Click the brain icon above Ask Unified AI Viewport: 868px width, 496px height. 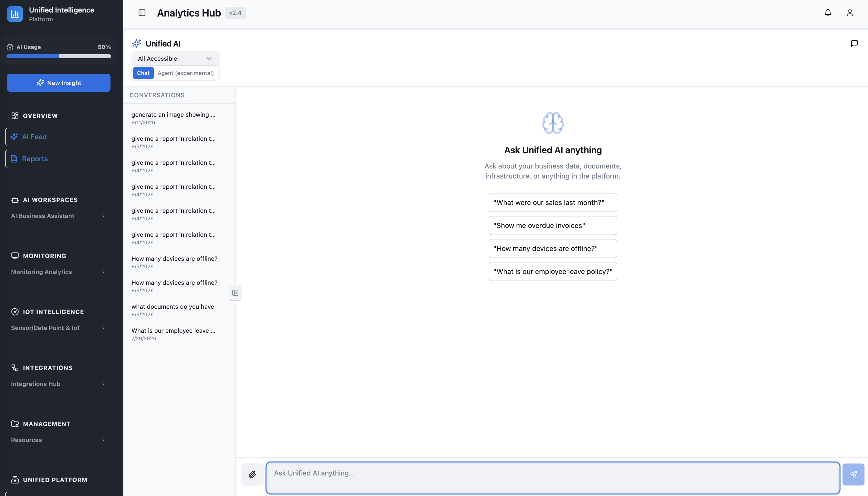[x=553, y=123]
